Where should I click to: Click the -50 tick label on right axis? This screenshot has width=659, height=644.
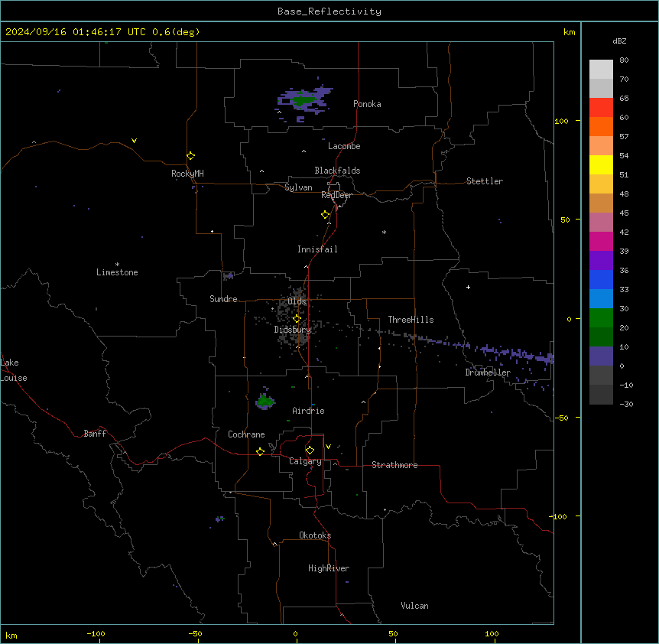[561, 418]
